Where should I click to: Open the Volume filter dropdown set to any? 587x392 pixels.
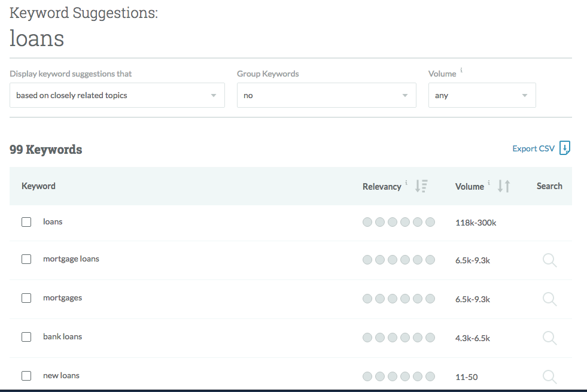tap(482, 95)
